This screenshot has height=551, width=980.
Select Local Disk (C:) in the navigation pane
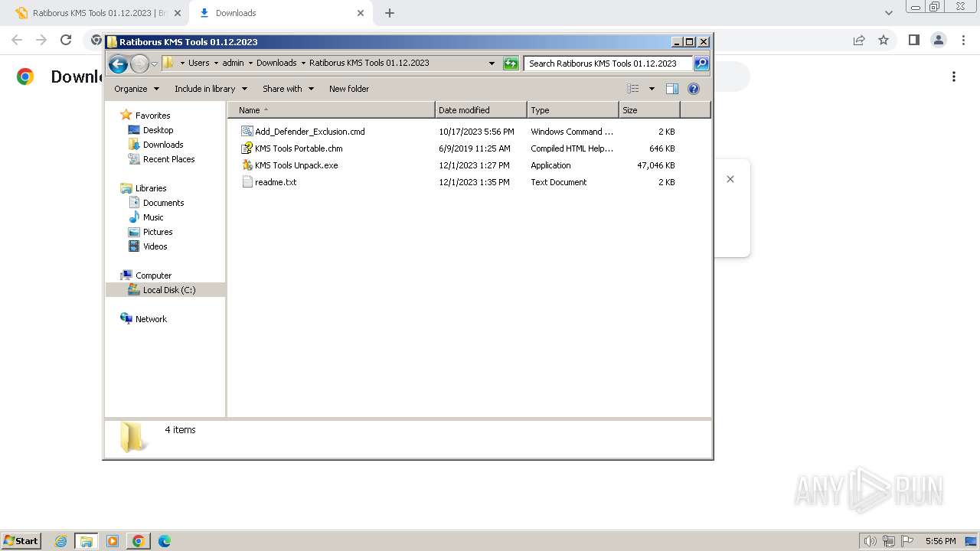[x=169, y=290]
